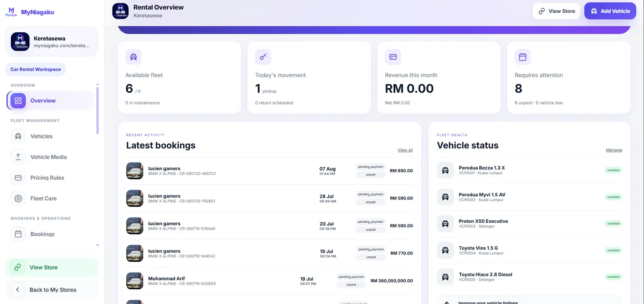Click the calendar icon on Requires attention card

click(x=522, y=57)
